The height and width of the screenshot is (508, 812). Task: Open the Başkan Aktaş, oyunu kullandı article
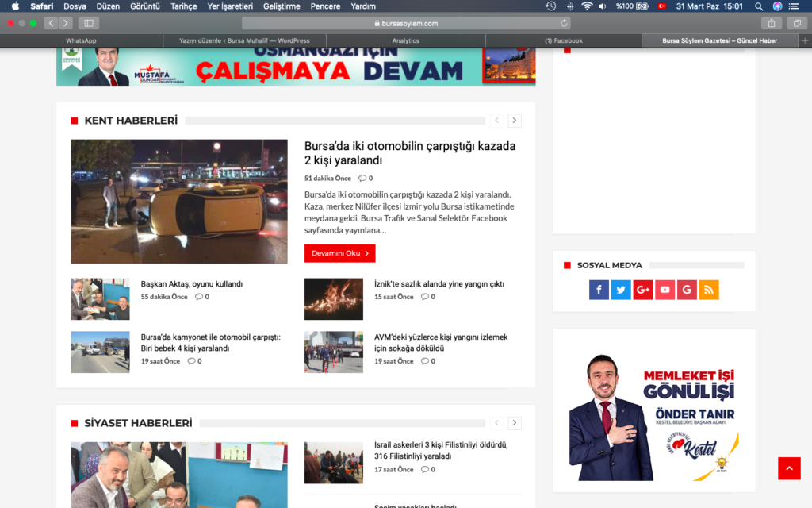(x=192, y=284)
